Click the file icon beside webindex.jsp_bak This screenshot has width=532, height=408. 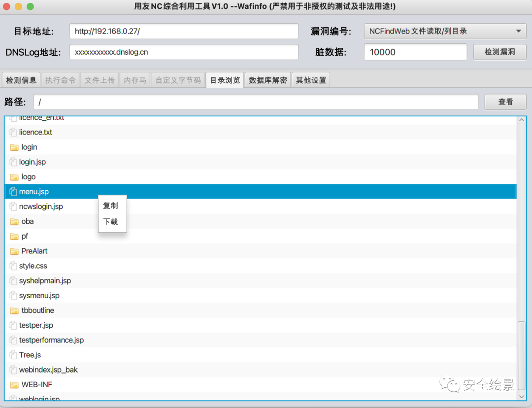click(x=13, y=370)
